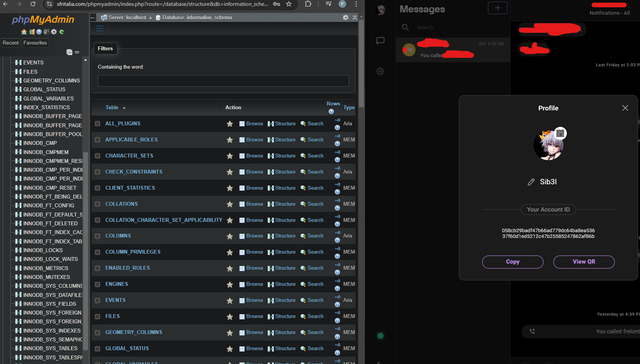Screen dimensions: 640x364
Task: Click the plus new message button
Action: pos(498,8)
